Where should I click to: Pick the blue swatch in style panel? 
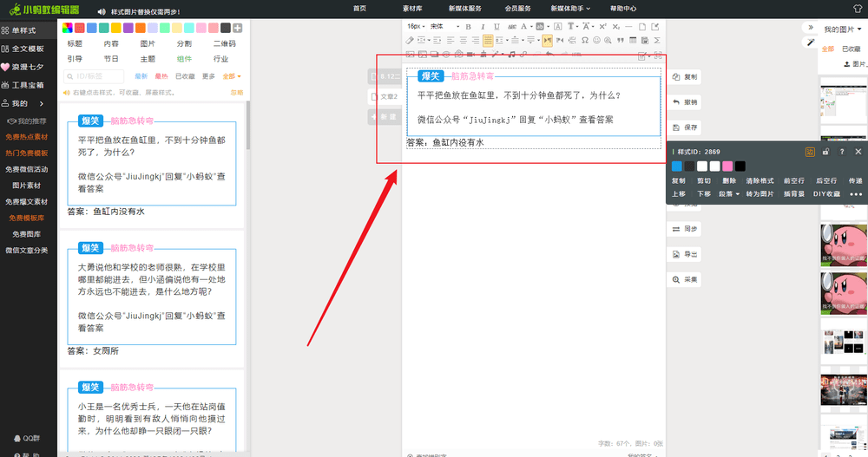tap(676, 166)
